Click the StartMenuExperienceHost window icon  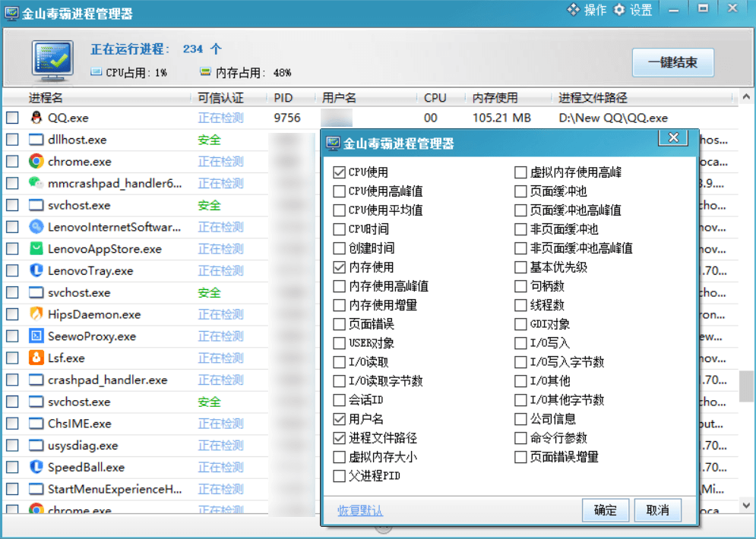point(36,489)
